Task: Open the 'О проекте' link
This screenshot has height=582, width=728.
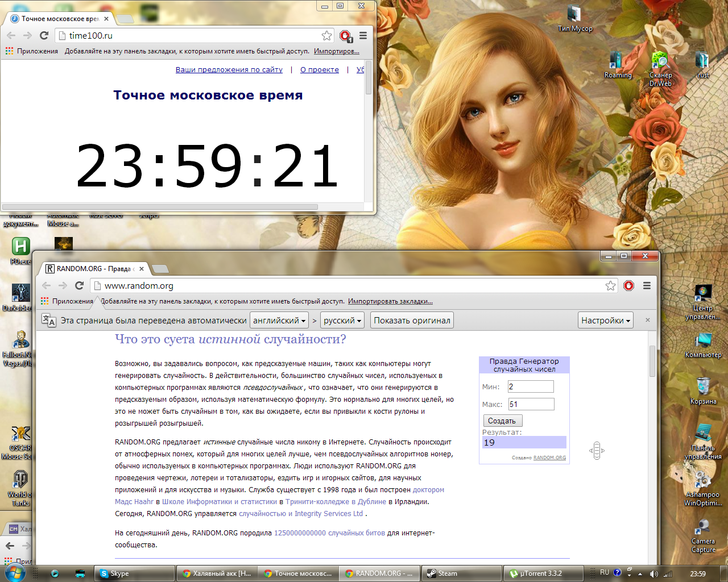Action: 319,69
